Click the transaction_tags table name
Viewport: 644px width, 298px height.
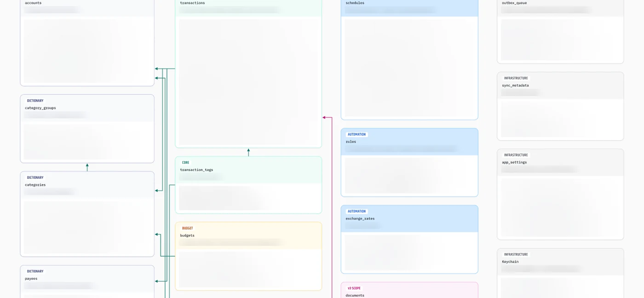[x=196, y=170]
